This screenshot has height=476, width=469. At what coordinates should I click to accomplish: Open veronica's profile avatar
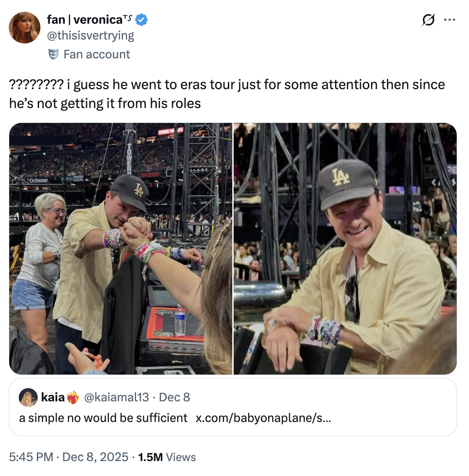coord(25,28)
